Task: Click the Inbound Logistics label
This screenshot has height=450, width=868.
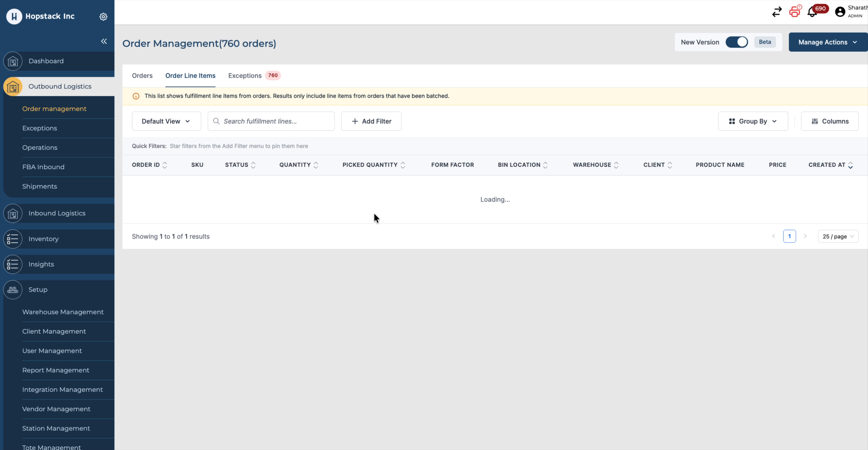Action: coord(57,213)
